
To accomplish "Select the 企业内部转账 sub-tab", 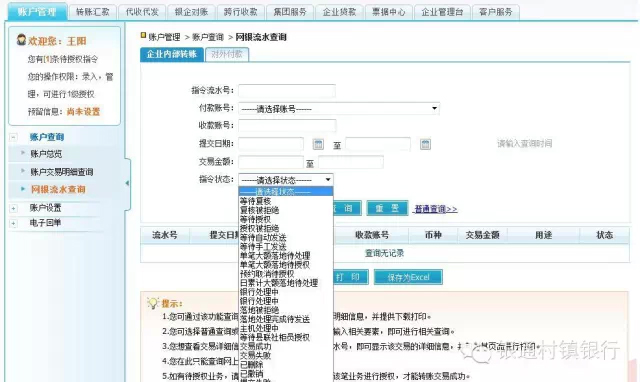I will (172, 54).
